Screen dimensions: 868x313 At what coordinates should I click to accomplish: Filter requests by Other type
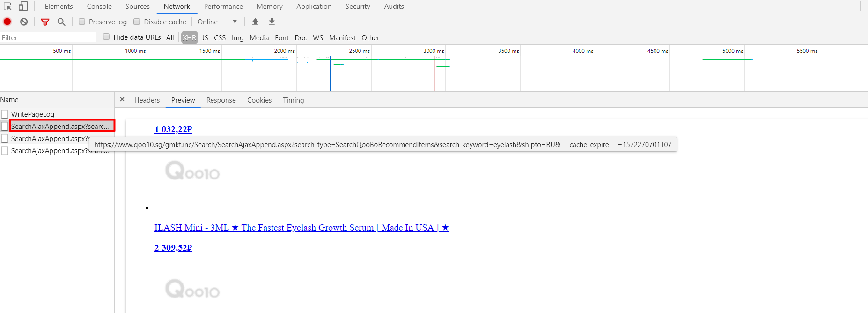(370, 37)
